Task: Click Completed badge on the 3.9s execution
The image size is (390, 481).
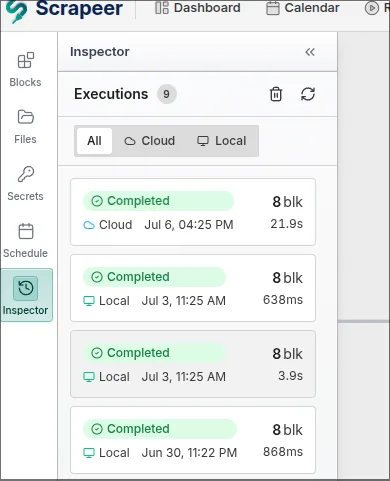Action: click(x=154, y=353)
